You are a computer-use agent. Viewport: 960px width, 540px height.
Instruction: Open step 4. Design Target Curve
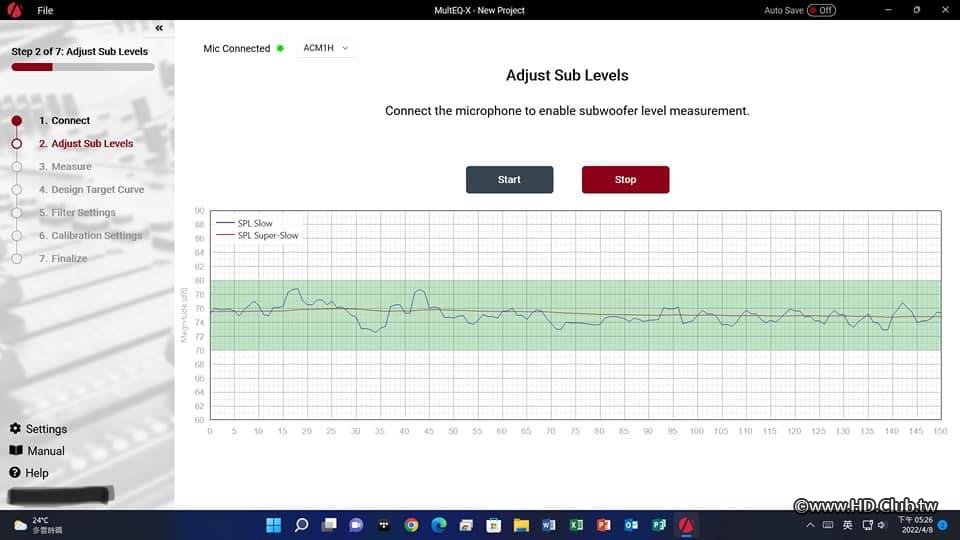[x=91, y=190]
